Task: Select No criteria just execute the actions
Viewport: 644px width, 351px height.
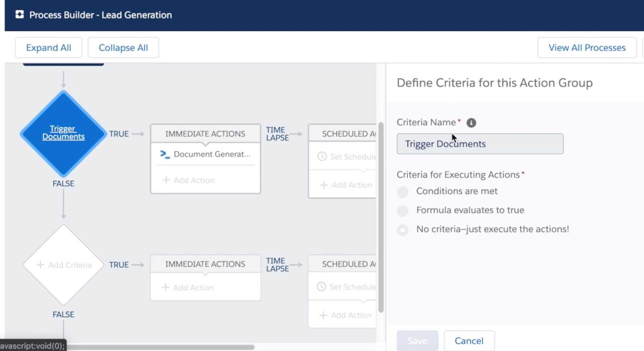Action: pos(402,230)
